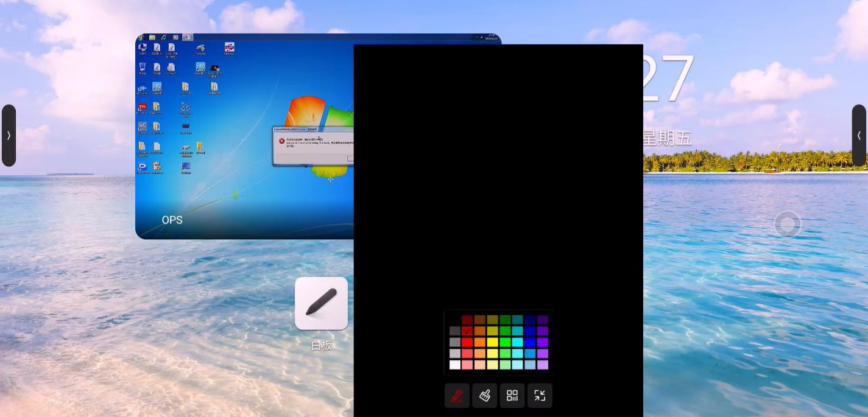The image size is (868, 417).
Task: Pick the white color swatch
Action: click(455, 365)
